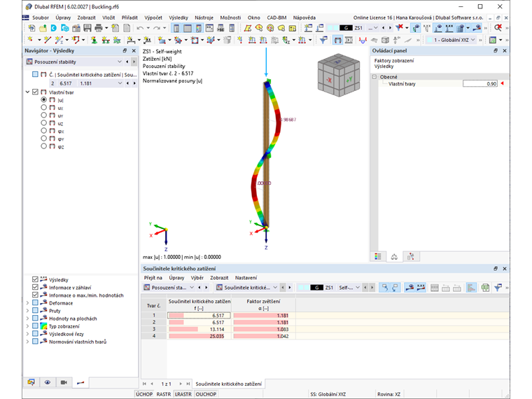The width and height of the screenshot is (532, 399).
Task: Click the light cyan swatch beside Globální XYZ
Action: point(429,40)
